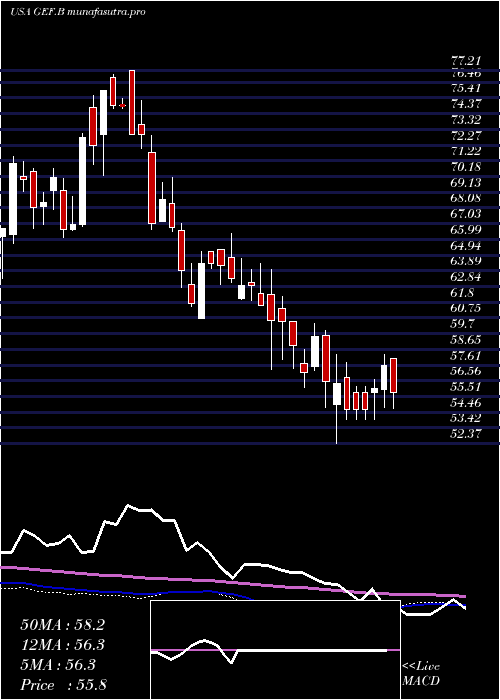Click the 12MA : 56.3 indicator text

tap(62, 645)
